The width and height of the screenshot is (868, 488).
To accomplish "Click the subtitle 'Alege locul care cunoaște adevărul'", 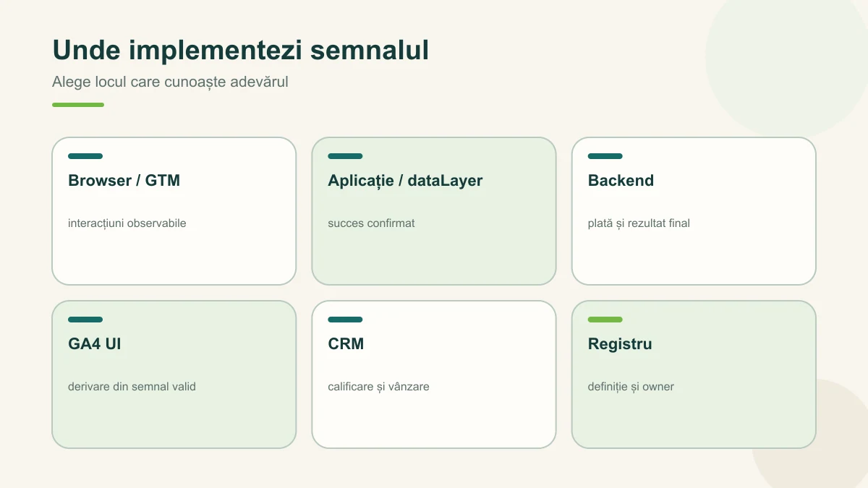I will click(x=170, y=82).
